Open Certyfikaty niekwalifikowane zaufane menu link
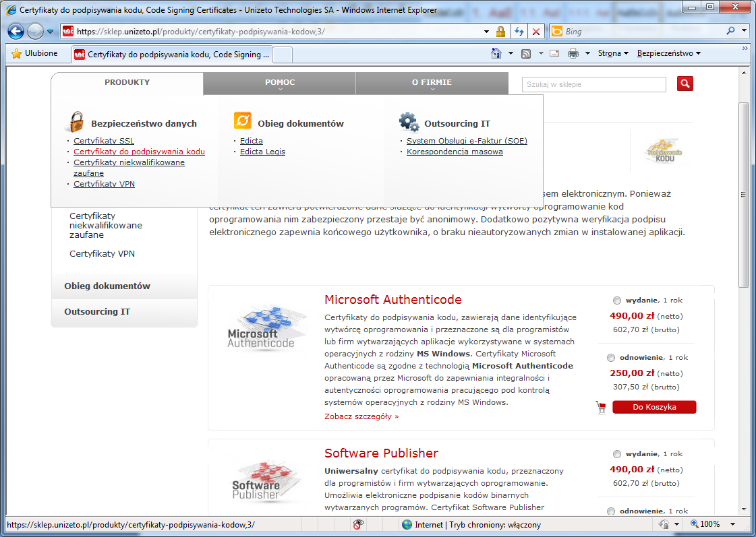The image size is (756, 537). [129, 168]
